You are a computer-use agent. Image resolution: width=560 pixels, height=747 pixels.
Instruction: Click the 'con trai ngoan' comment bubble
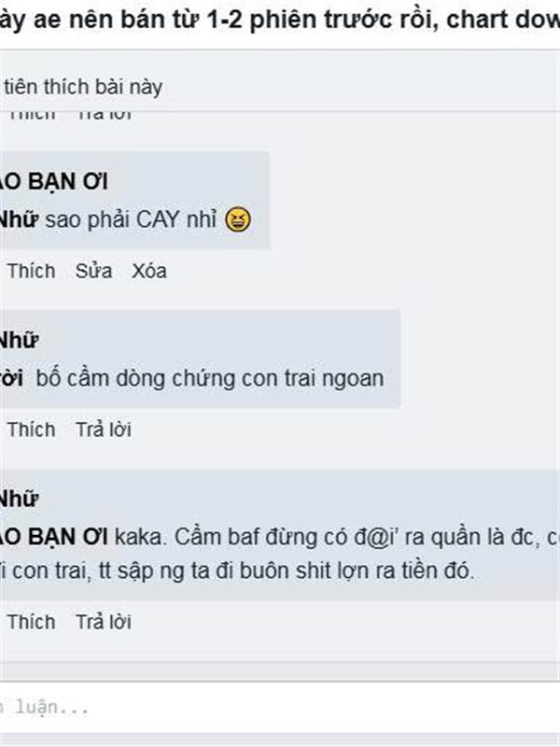(200, 359)
